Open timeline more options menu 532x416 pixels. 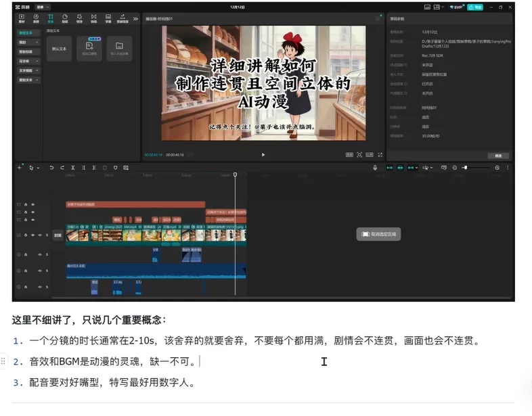click(508, 168)
